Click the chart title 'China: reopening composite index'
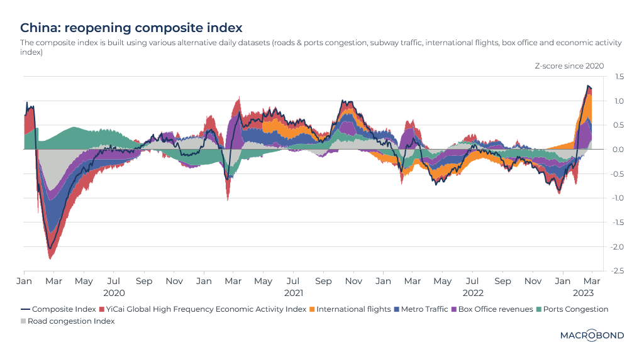Image resolution: width=644 pixels, height=362 pixels. pyautogui.click(x=131, y=28)
